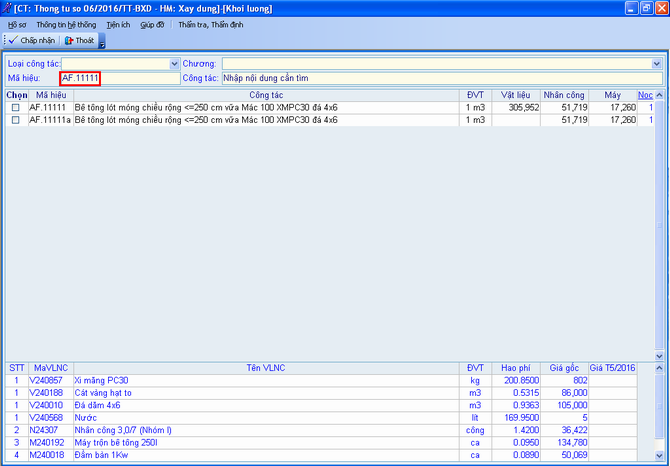
Task: Expand the Chương dropdown list
Action: pos(657,64)
